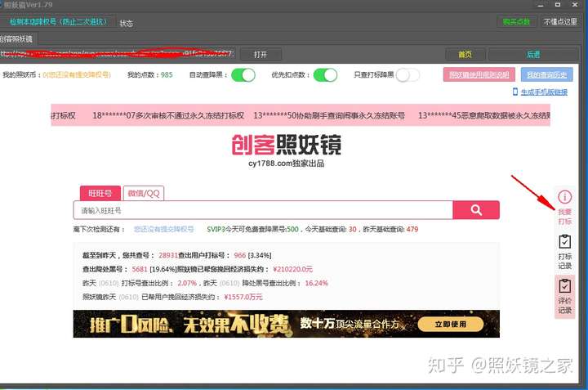Click the 请输入旺旺号 input field
This screenshot has width=588, height=390.
[263, 210]
